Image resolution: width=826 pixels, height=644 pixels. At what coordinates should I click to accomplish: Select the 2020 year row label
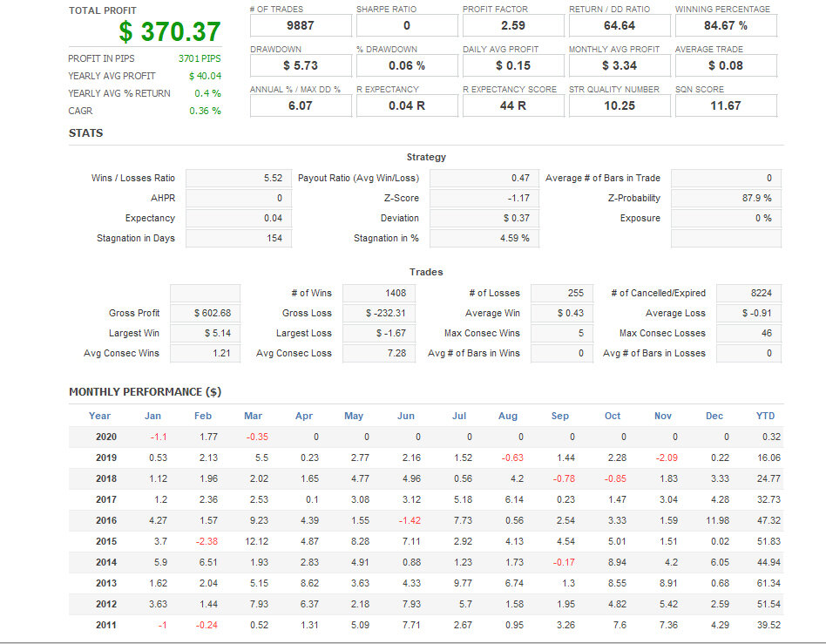pos(106,437)
